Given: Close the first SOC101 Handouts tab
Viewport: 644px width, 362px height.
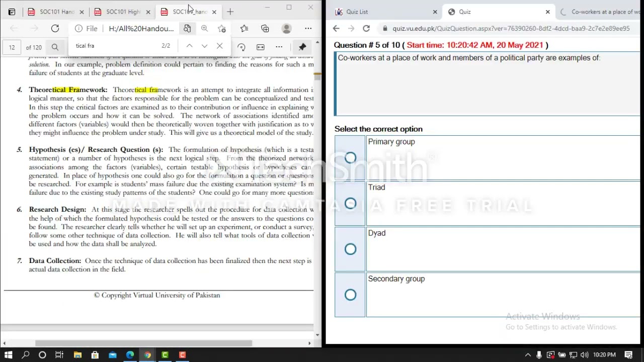Looking at the screenshot, I should click(x=82, y=12).
